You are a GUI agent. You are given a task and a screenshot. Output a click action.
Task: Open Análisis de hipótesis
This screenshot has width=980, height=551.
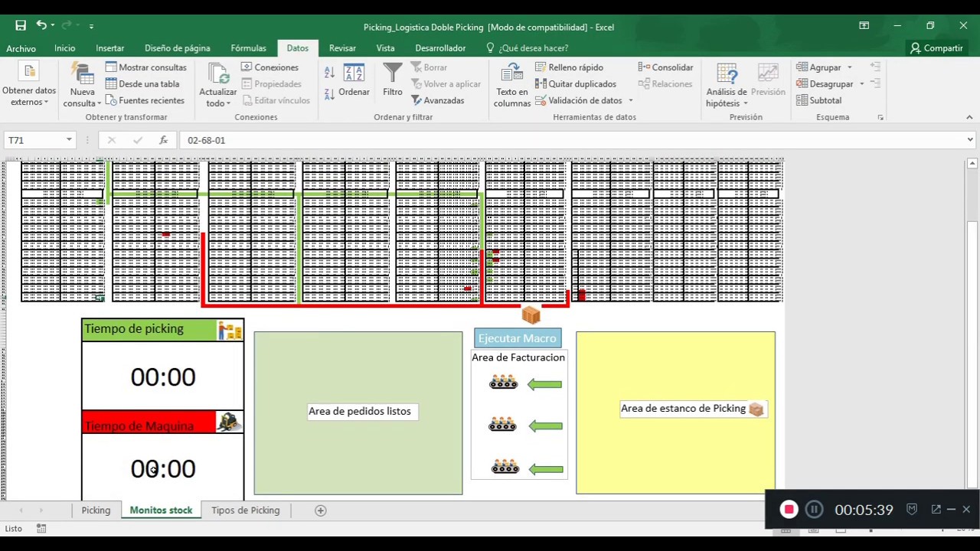(x=727, y=86)
